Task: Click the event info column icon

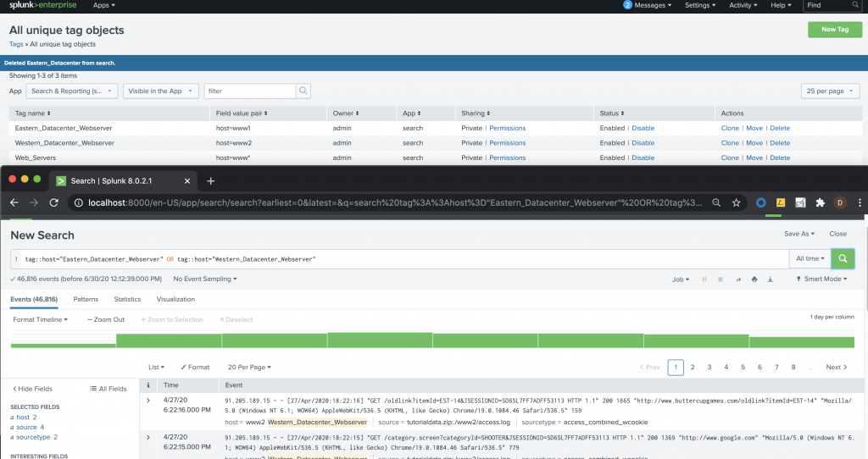Action: (x=147, y=384)
